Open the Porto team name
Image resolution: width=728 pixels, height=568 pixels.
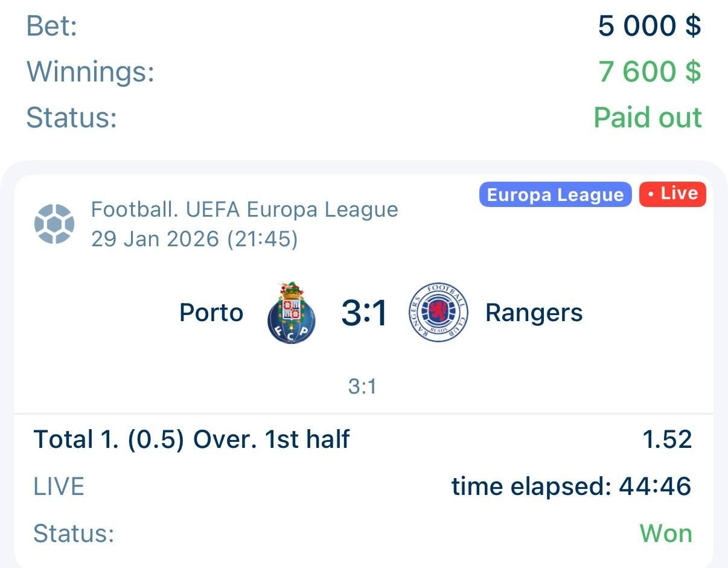click(211, 313)
